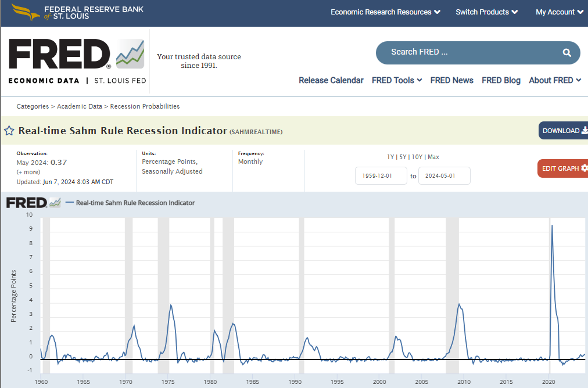The width and height of the screenshot is (588, 388).
Task: Expand the FRED Tools menu
Action: pyautogui.click(x=397, y=80)
